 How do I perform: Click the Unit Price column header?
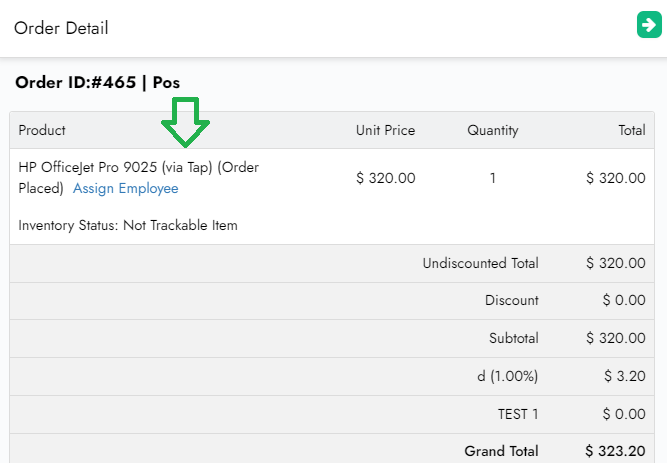(385, 130)
